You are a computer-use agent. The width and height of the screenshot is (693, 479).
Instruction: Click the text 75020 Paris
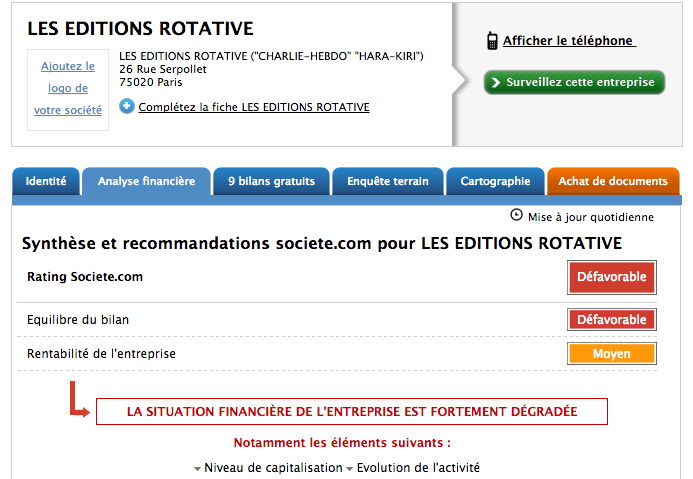(151, 82)
